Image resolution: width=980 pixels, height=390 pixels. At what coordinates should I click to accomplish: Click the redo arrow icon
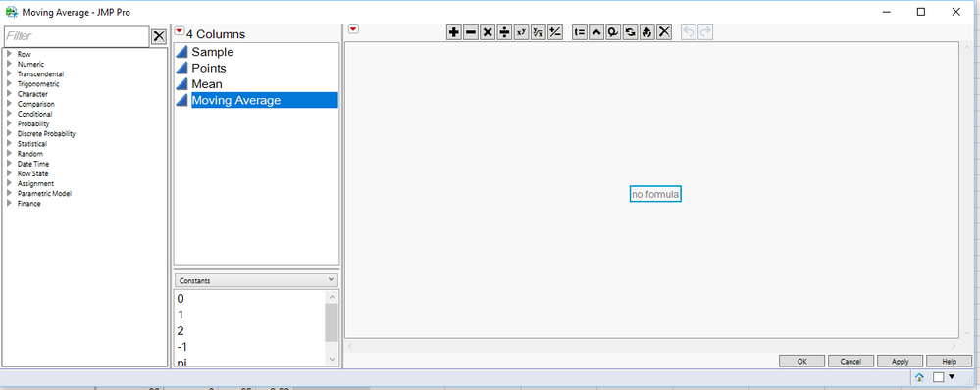705,33
